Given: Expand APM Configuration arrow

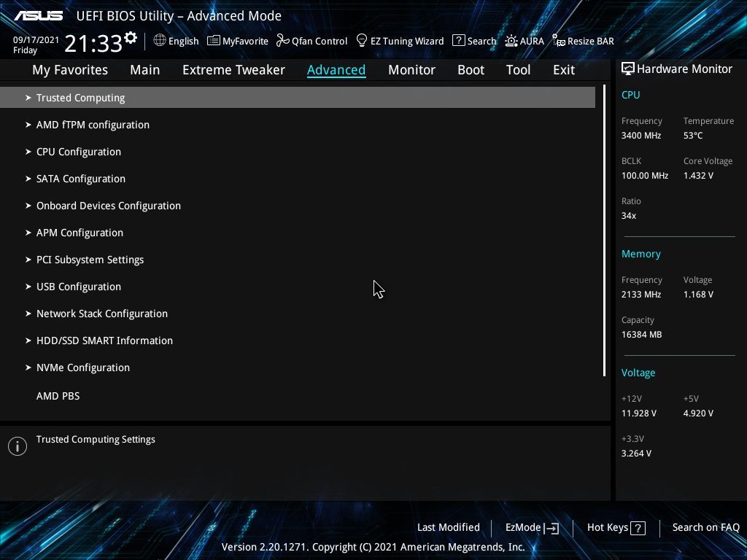Looking at the screenshot, I should coord(28,233).
